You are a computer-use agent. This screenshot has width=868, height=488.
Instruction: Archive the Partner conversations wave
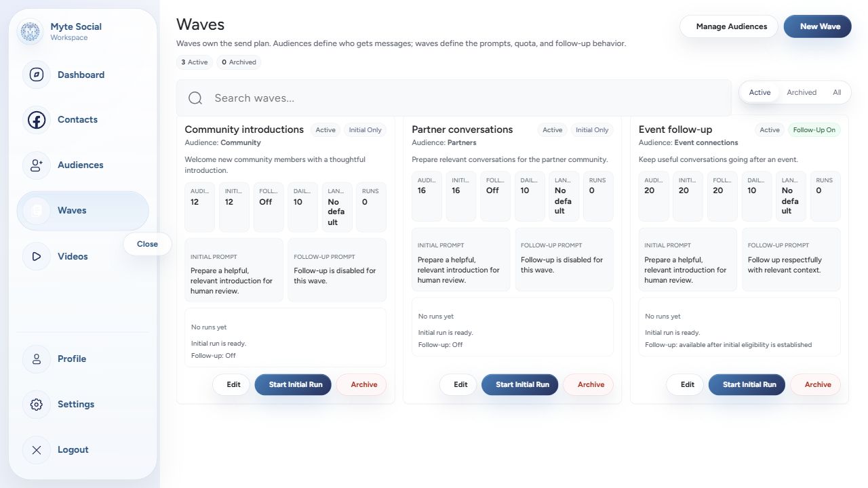point(589,384)
